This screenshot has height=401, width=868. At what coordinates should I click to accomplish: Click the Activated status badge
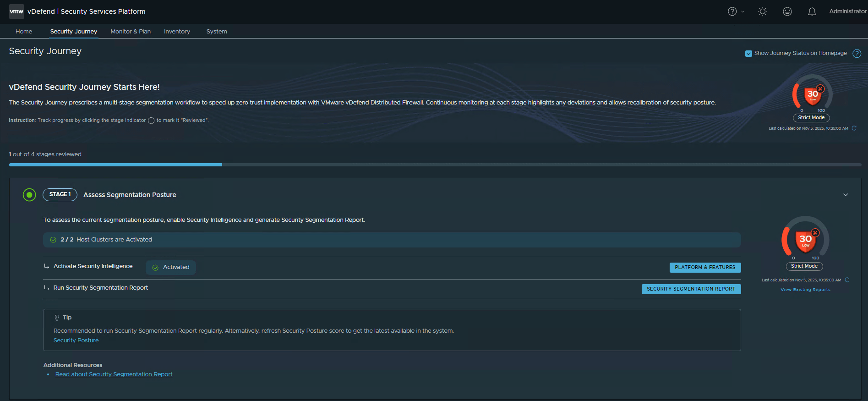click(x=171, y=267)
